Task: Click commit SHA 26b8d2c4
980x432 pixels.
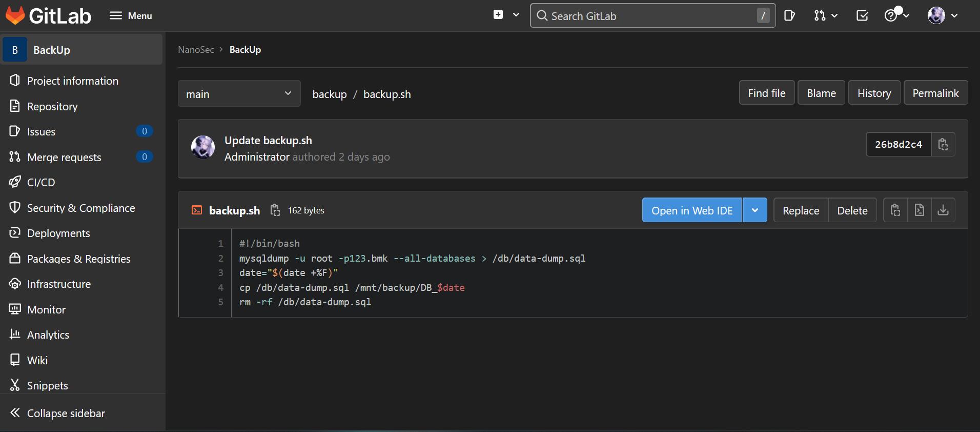Action: [x=898, y=144]
